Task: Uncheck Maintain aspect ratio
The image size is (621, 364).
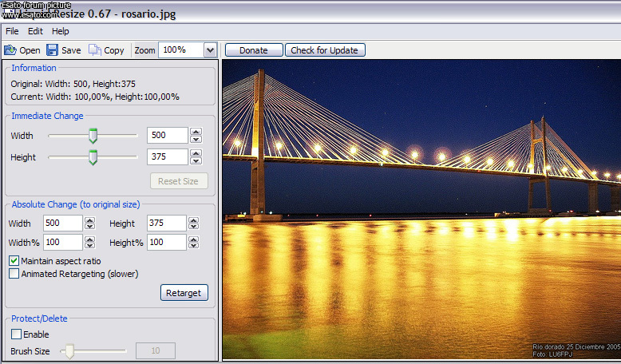Action: 14,261
